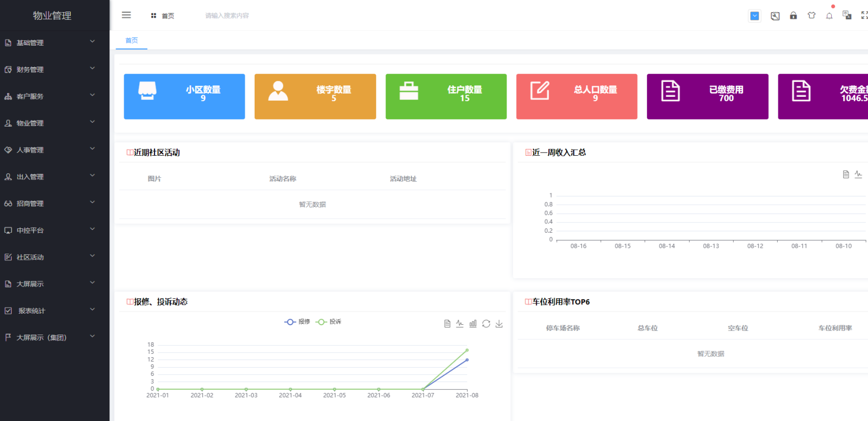This screenshot has height=421, width=868.
Task: Select the 首页 tab
Action: tap(131, 41)
